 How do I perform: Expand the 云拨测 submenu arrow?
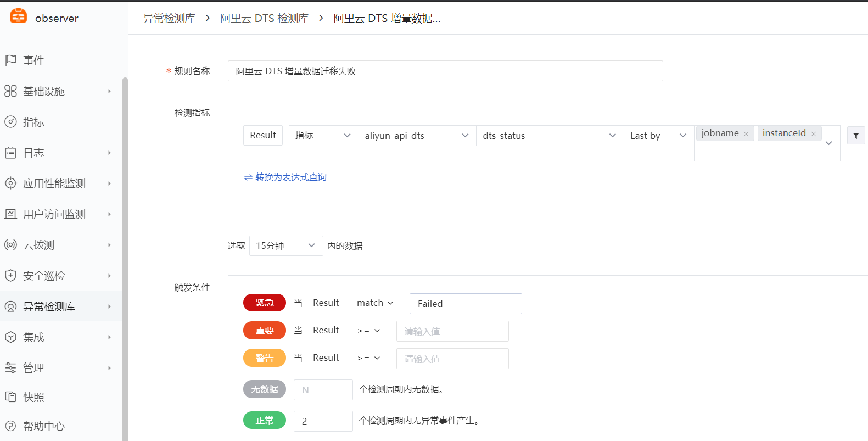pyautogui.click(x=109, y=245)
